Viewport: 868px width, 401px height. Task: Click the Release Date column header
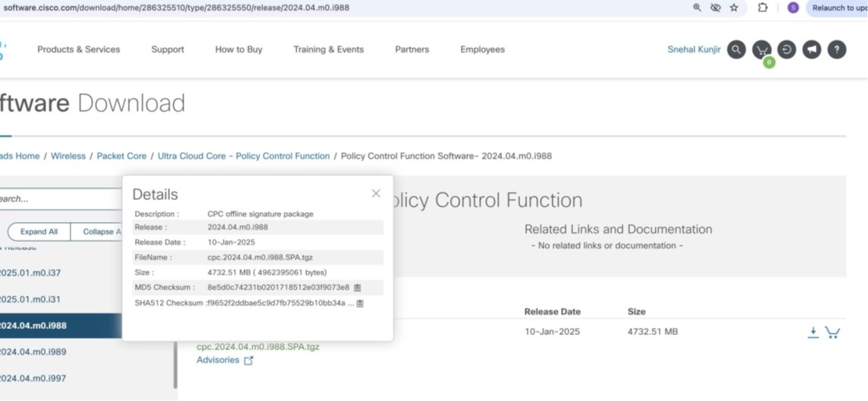point(553,312)
